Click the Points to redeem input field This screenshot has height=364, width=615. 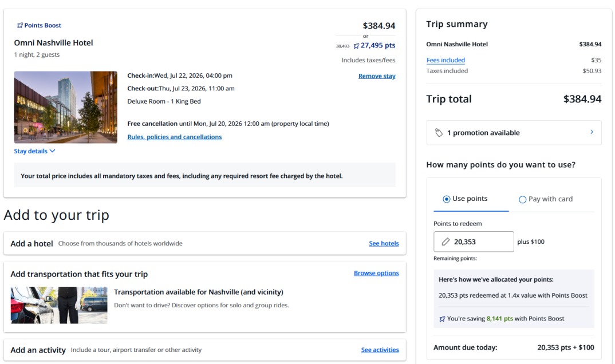(x=474, y=242)
